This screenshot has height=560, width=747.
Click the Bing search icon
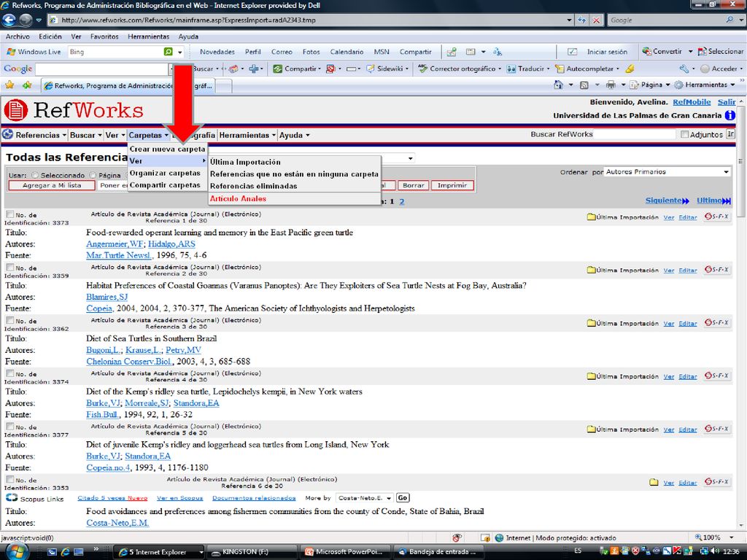pyautogui.click(x=169, y=52)
